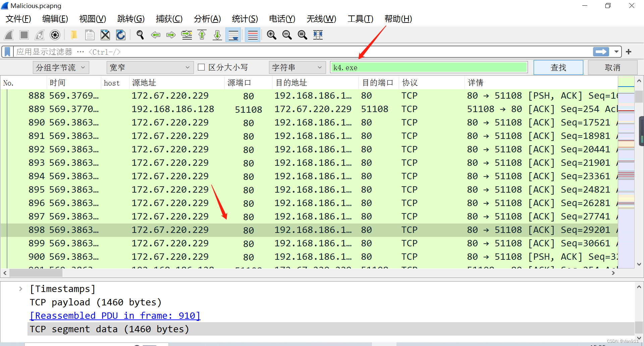This screenshot has width=644, height=346.
Task: Open find packet magnifier icon
Action: [140, 35]
